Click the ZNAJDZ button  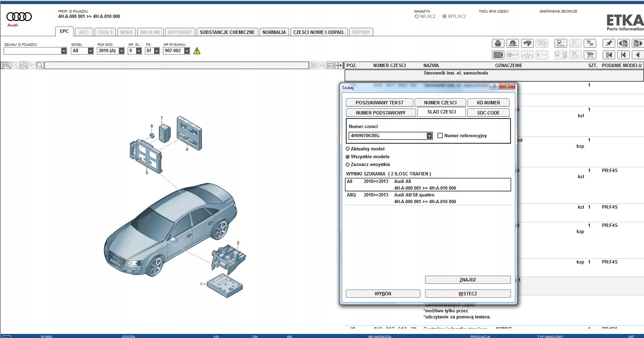click(468, 280)
